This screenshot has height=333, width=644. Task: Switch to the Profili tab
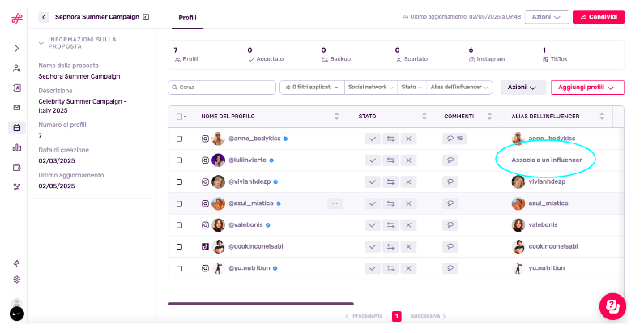coord(187,18)
